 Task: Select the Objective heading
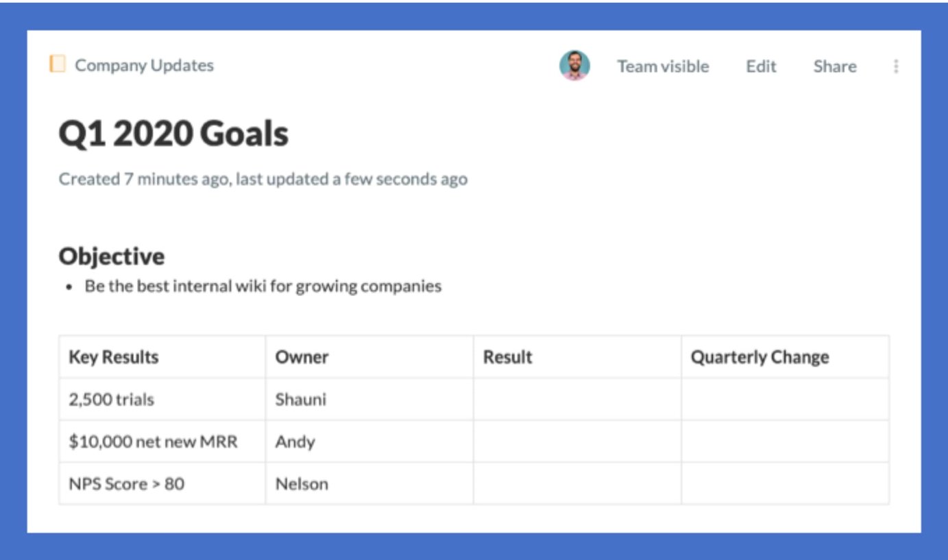pos(111,256)
